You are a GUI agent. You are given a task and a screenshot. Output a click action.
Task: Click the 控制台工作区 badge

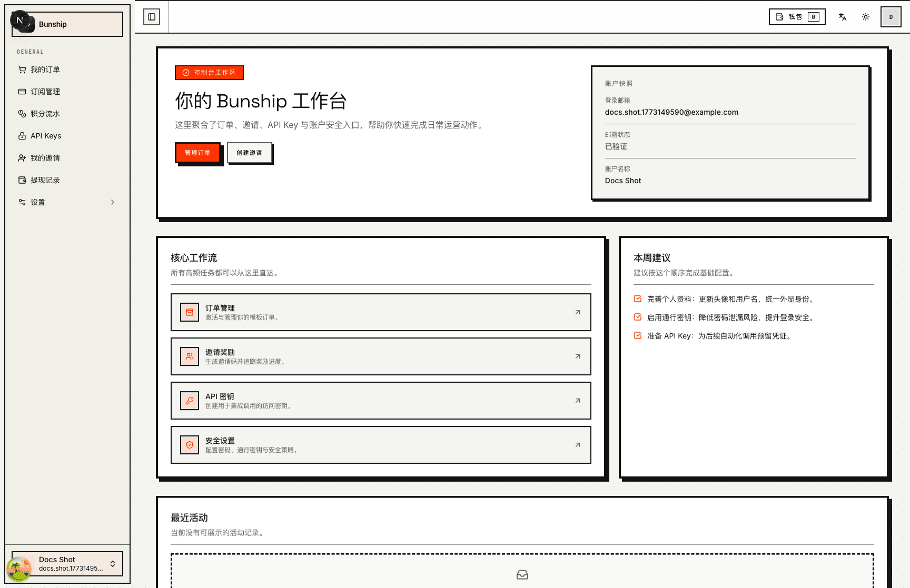click(x=209, y=73)
